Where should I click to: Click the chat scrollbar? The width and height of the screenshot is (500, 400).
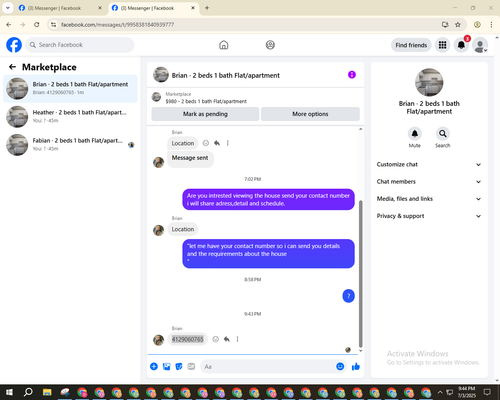click(360, 273)
